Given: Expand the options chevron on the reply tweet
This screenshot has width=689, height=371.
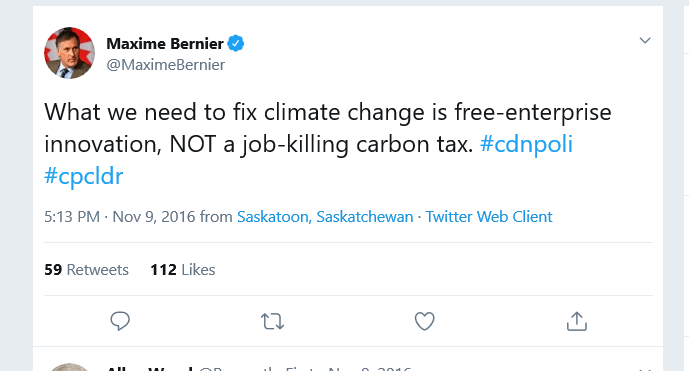Looking at the screenshot, I should coord(645,369).
